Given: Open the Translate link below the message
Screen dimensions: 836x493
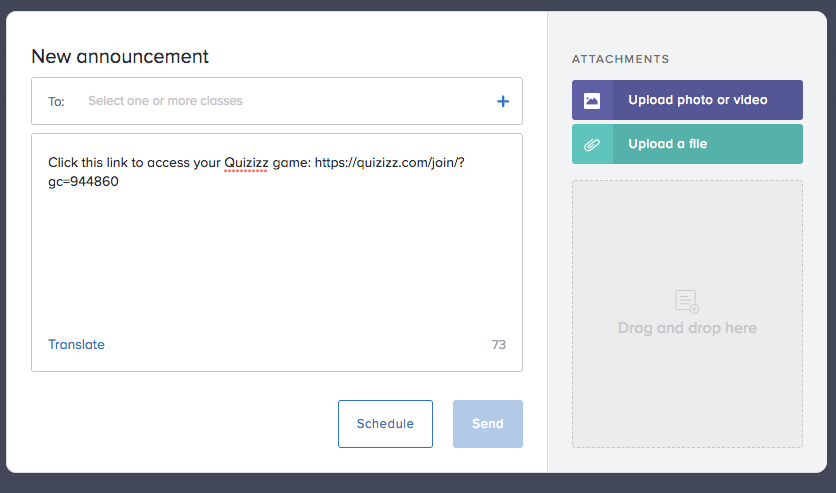Looking at the screenshot, I should (x=76, y=345).
